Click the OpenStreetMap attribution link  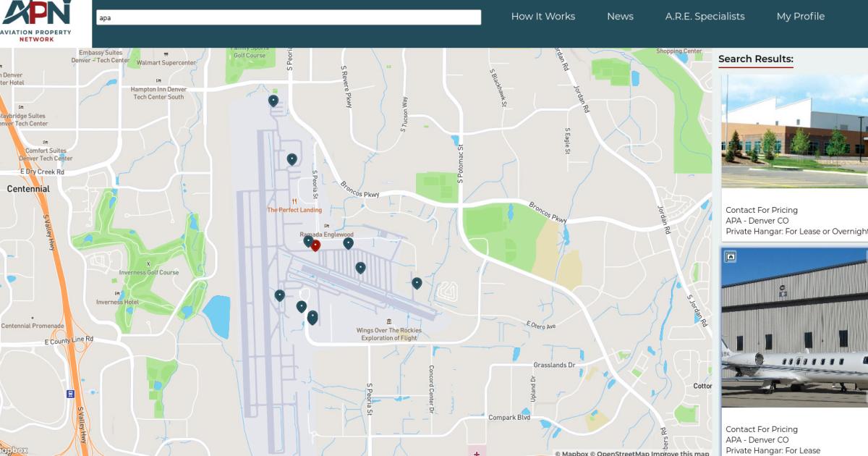pyautogui.click(x=622, y=453)
